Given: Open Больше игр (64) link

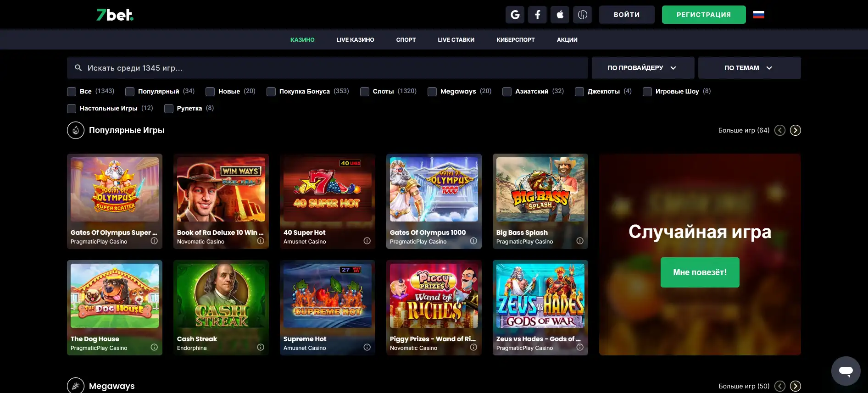Looking at the screenshot, I should pos(744,130).
